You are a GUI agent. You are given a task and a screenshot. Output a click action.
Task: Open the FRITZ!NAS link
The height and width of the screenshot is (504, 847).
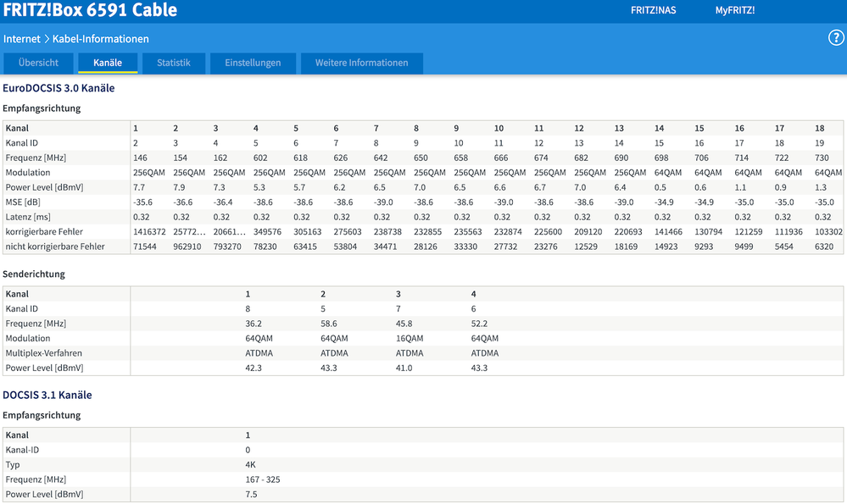pos(653,10)
